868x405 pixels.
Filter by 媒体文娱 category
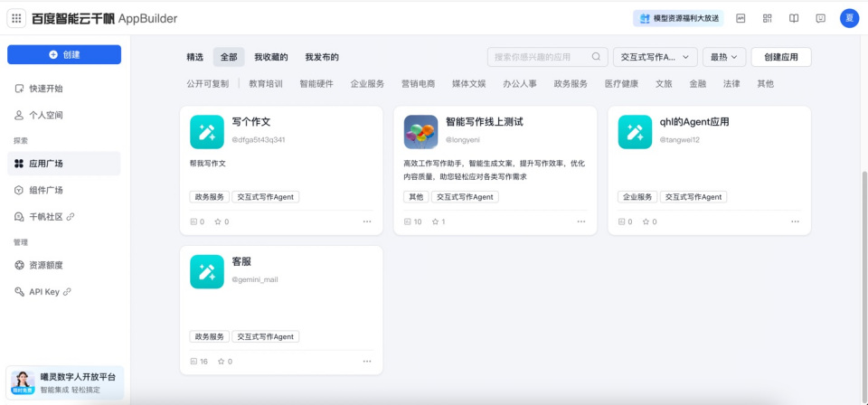469,84
